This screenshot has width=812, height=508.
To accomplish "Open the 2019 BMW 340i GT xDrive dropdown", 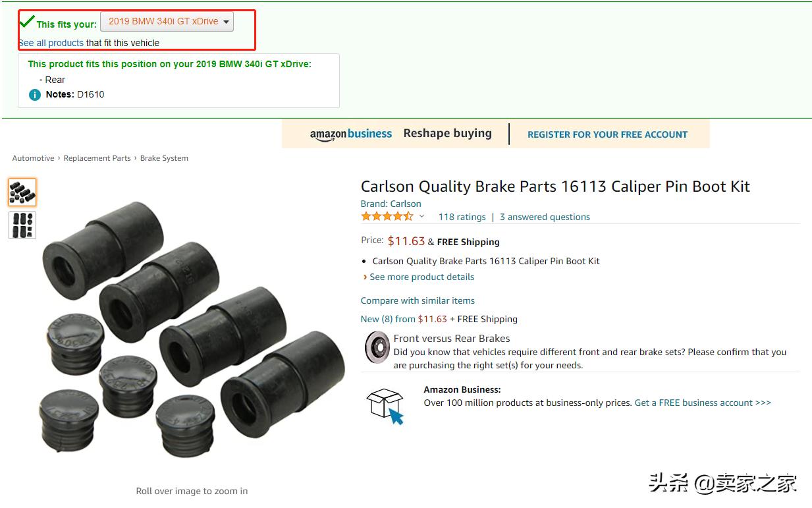I will pos(167,22).
